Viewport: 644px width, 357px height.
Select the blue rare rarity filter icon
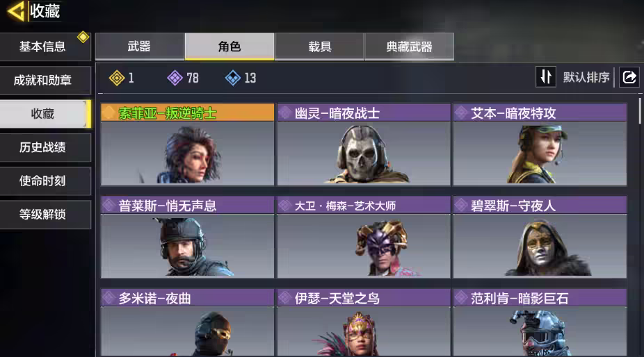(x=233, y=78)
